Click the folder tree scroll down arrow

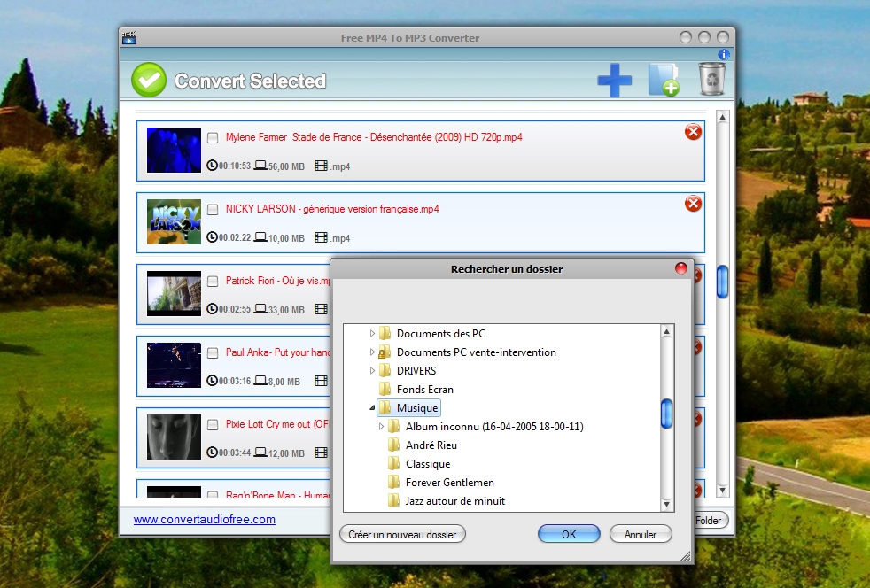tap(666, 504)
